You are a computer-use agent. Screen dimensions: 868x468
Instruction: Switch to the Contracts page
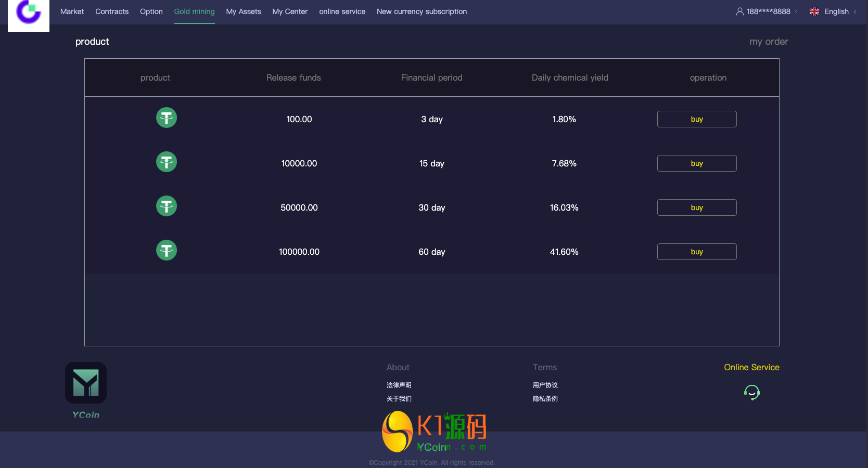click(x=112, y=11)
